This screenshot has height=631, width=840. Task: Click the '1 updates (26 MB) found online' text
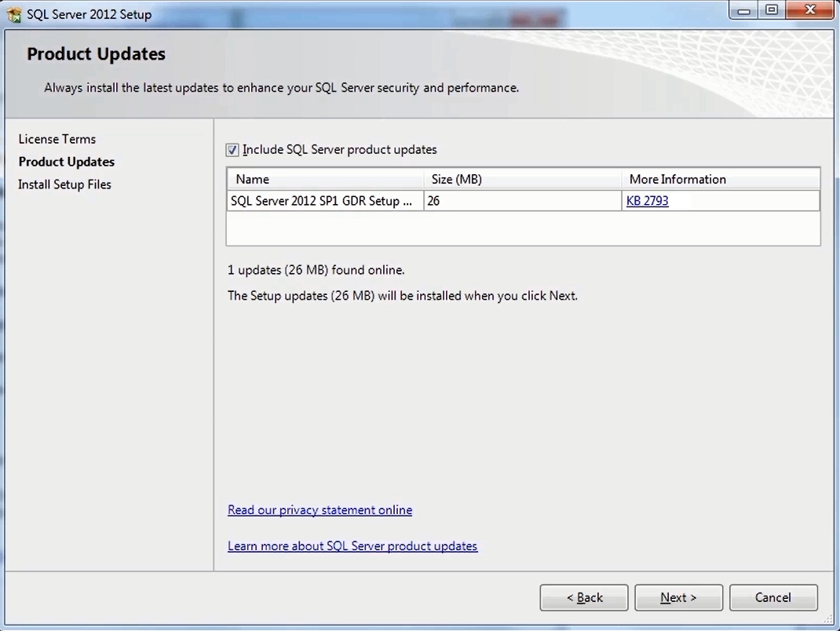pyautogui.click(x=316, y=270)
